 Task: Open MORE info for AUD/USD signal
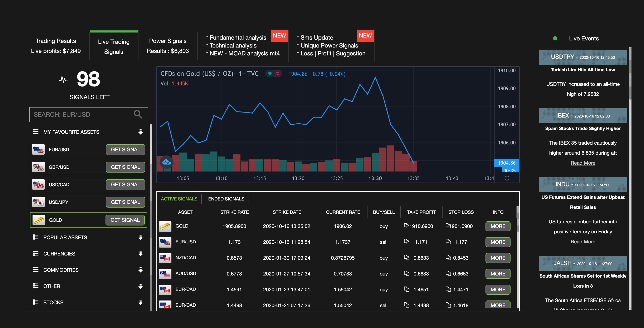click(498, 274)
